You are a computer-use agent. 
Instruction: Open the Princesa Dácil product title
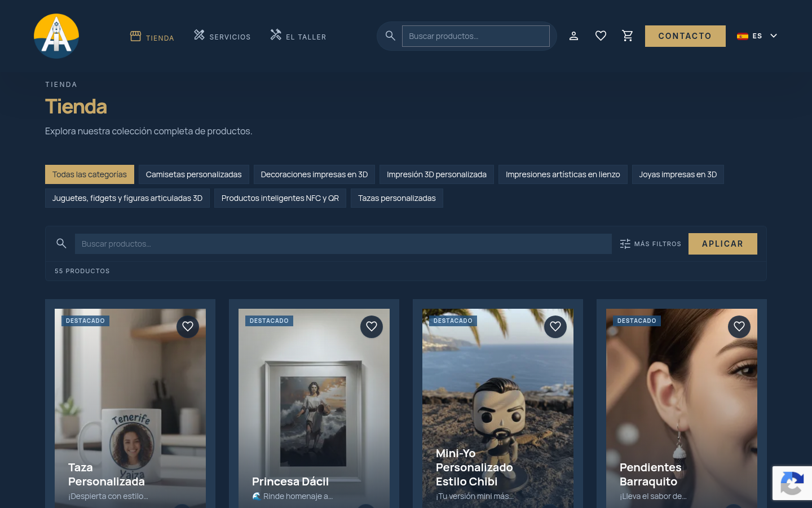[290, 481]
